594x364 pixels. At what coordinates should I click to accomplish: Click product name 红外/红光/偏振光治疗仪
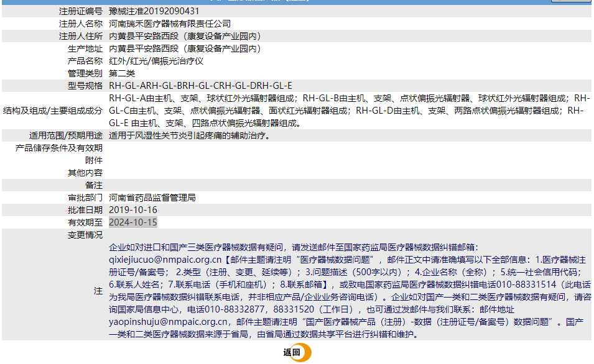(156, 61)
